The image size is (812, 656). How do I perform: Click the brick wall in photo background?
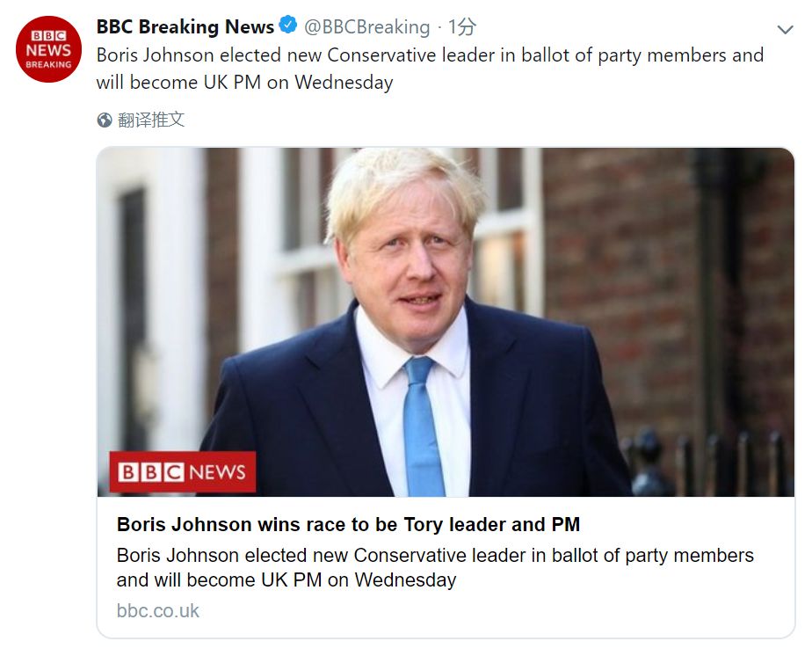click(x=633, y=264)
